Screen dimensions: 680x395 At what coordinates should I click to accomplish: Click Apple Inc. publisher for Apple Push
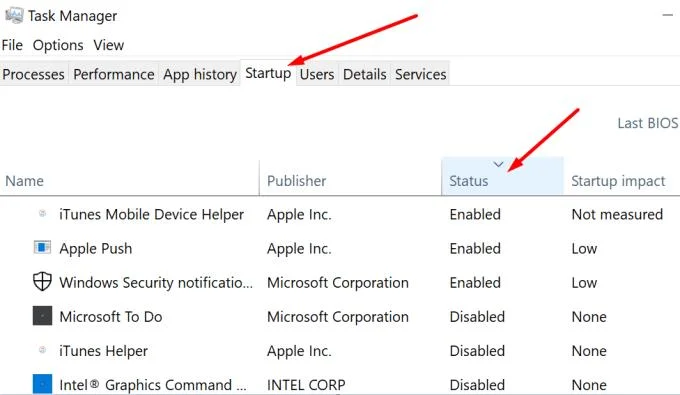pyautogui.click(x=299, y=248)
